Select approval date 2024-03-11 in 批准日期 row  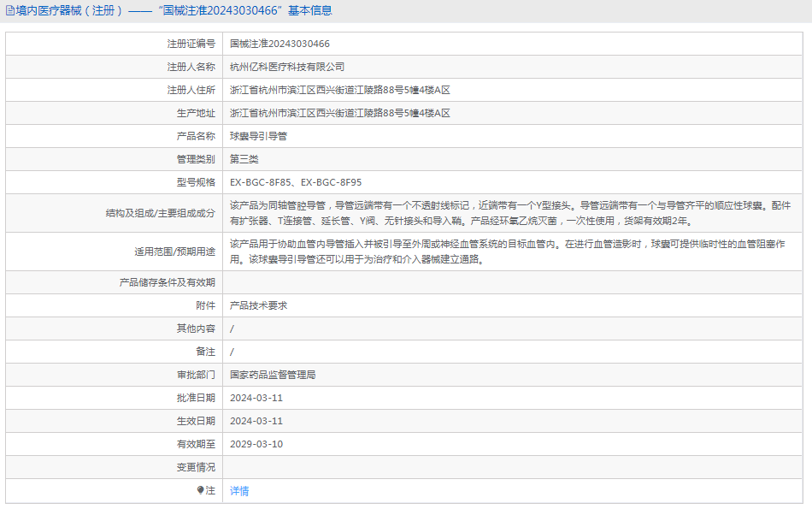[x=256, y=398]
